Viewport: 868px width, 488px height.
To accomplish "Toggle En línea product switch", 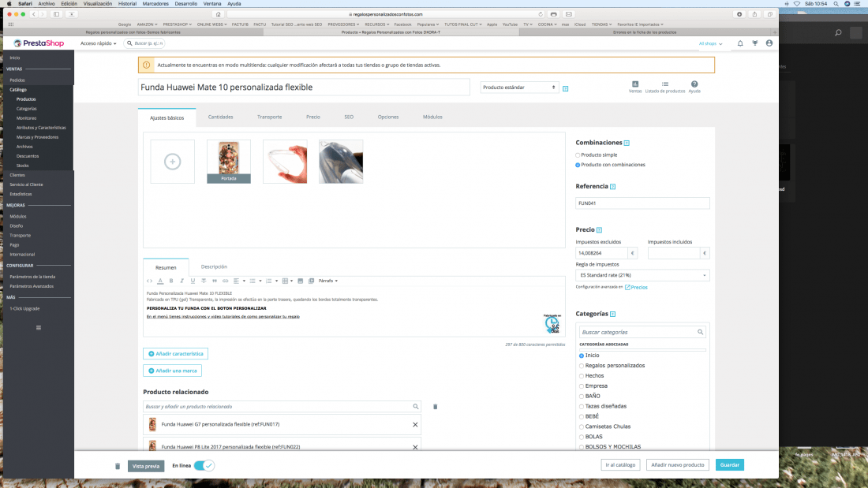I will 204,466.
